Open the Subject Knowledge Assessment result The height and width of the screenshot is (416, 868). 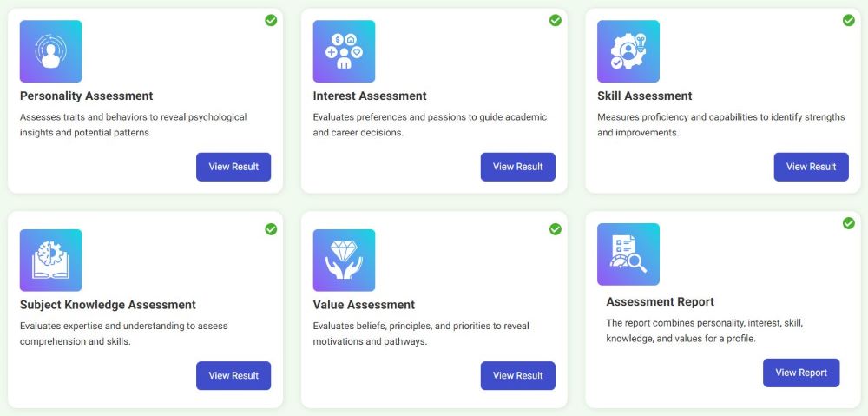233,376
